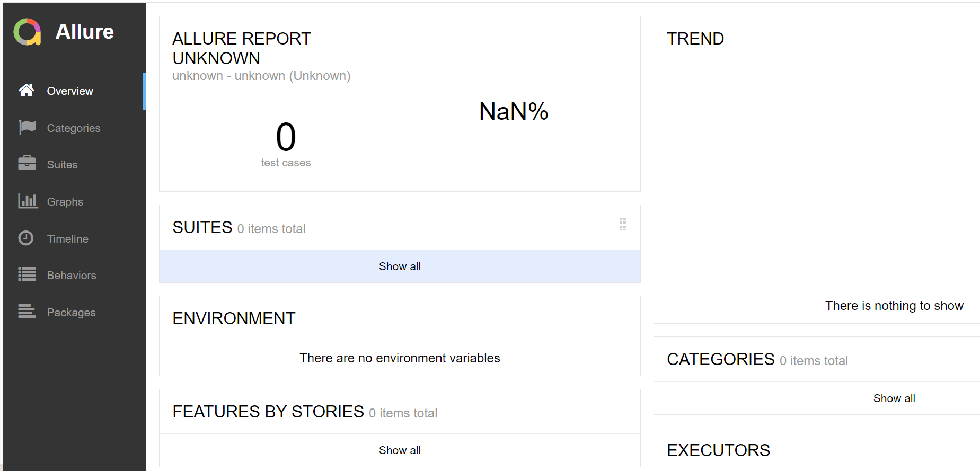The height and width of the screenshot is (471, 980).
Task: Click the Packages stacked lines icon
Action: coord(27,311)
